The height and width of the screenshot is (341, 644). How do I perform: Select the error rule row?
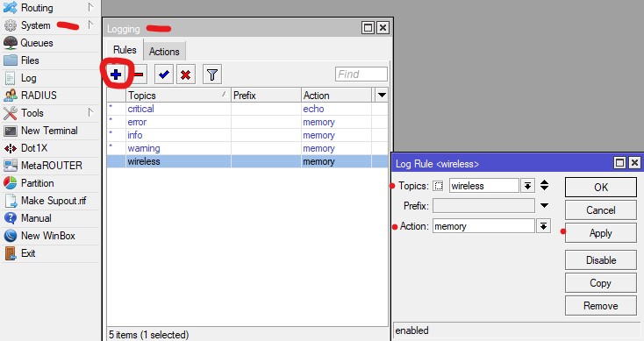[x=247, y=122]
